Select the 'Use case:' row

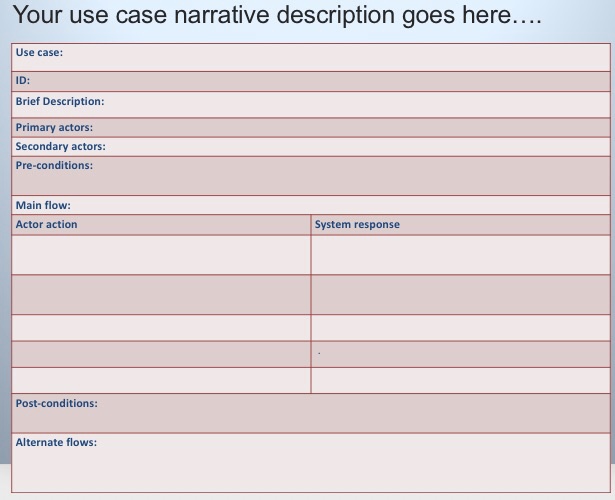tap(311, 57)
